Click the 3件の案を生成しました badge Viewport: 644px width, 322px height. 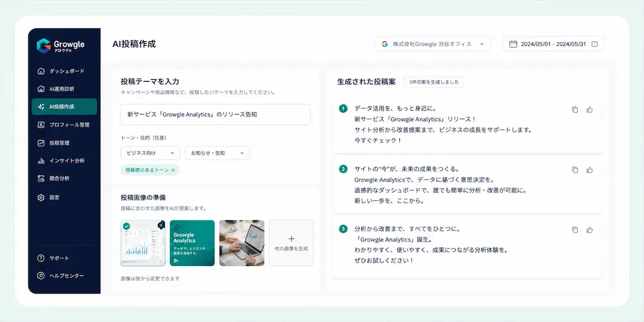(433, 82)
